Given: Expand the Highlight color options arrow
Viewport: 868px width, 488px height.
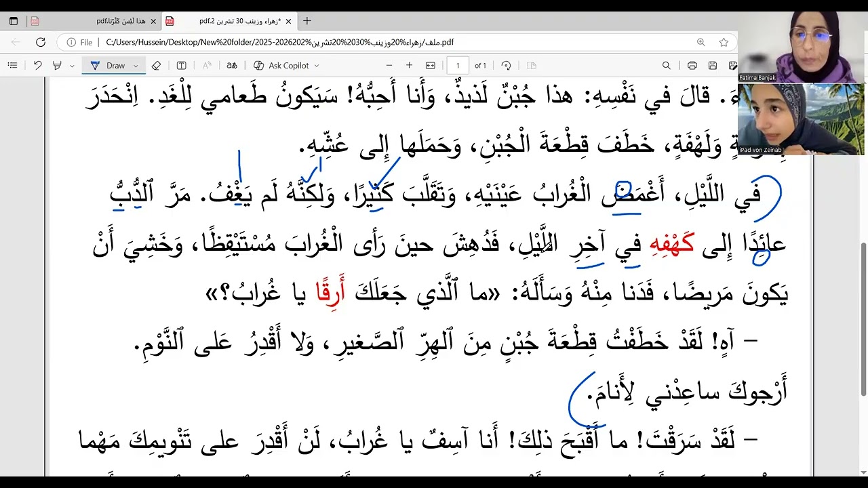Looking at the screenshot, I should (72, 66).
